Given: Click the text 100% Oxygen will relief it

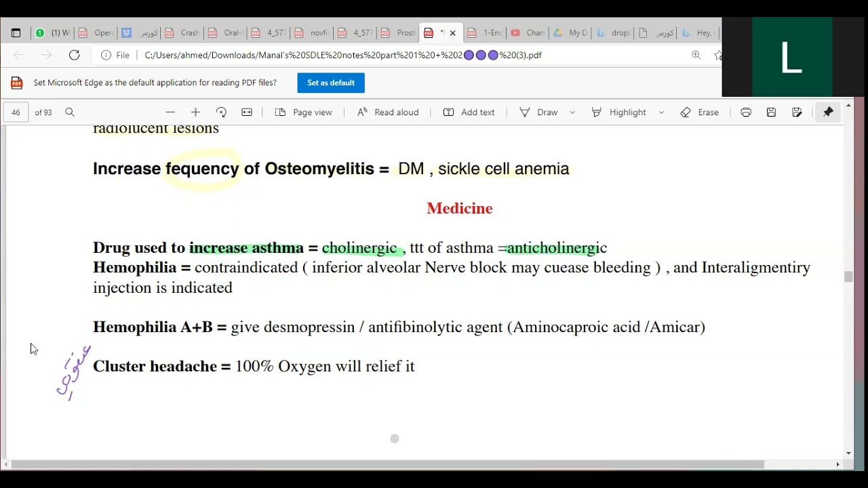Looking at the screenshot, I should coord(325,367).
